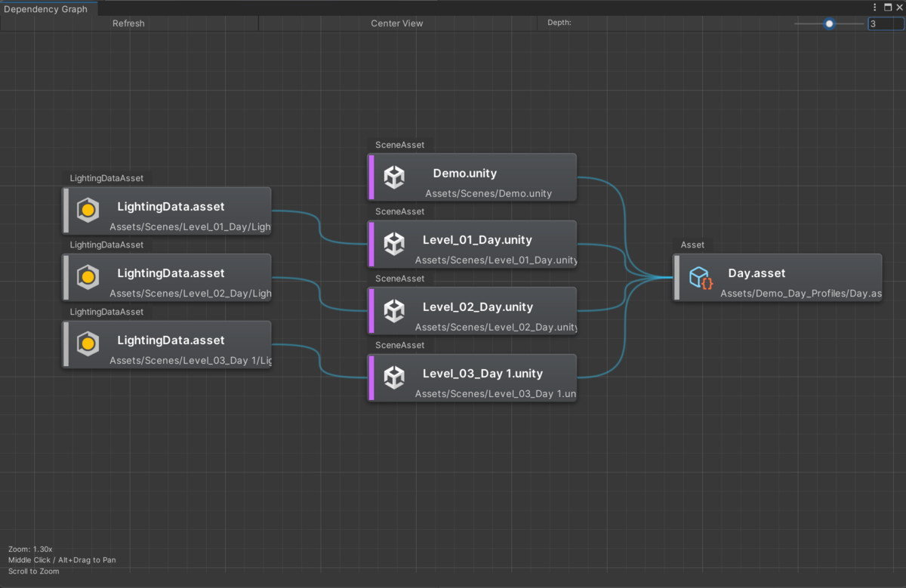The width and height of the screenshot is (906, 588).
Task: Select the Asset label above Day.asset
Action: point(692,245)
